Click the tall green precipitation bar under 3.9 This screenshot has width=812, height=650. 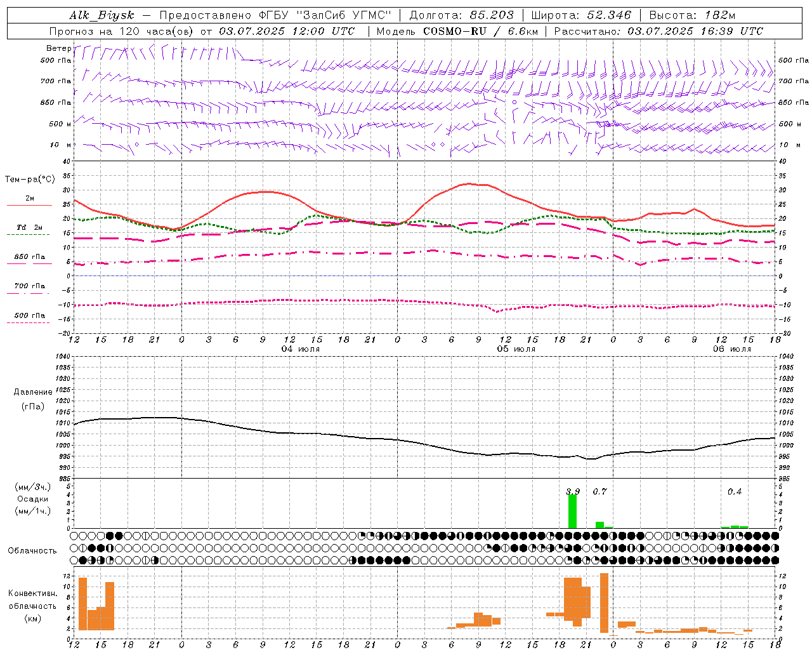[572, 512]
